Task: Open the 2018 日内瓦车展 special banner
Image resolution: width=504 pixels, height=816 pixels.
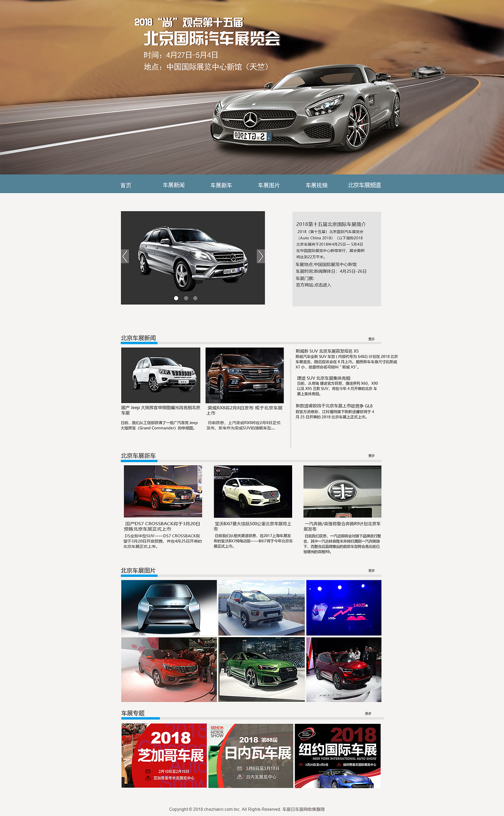Action: tap(251, 756)
